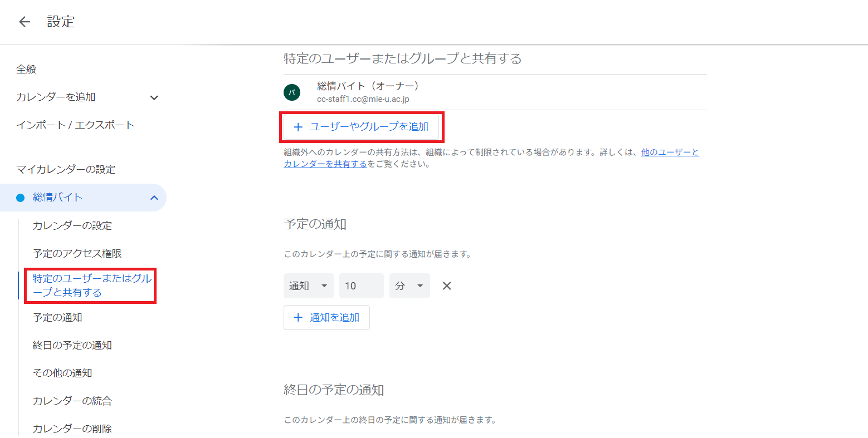The image size is (868, 438).
Task: Click the 予定の通知 section heading in main pane
Action: (315, 224)
